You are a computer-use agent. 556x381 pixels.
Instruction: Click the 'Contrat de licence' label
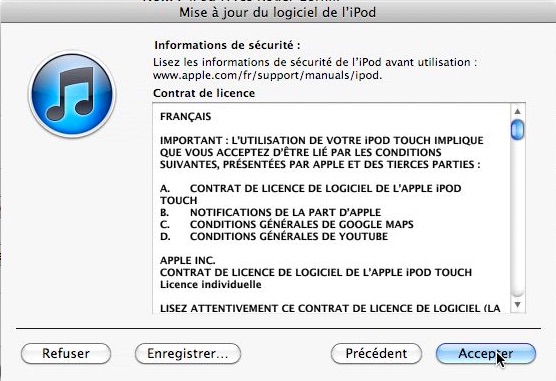pos(204,93)
